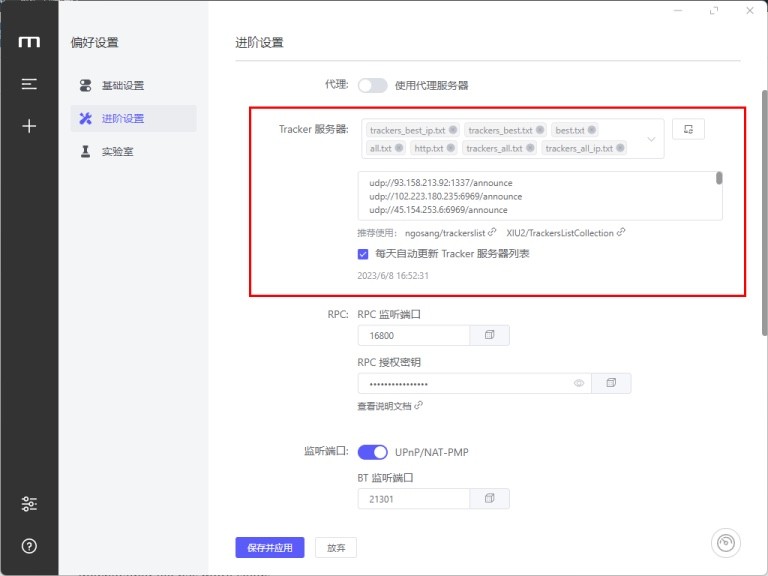768x576 pixels.
Task: Click the 放弃 button
Action: (x=336, y=547)
